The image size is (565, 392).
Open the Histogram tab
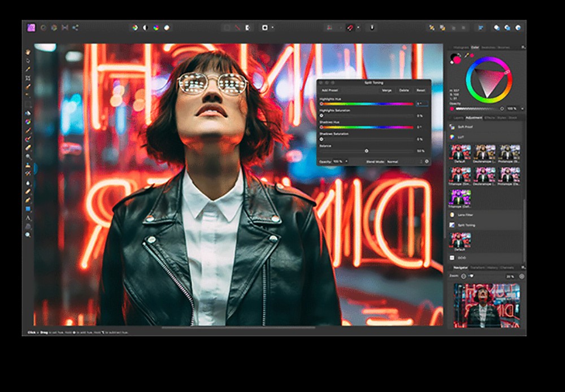tap(461, 47)
